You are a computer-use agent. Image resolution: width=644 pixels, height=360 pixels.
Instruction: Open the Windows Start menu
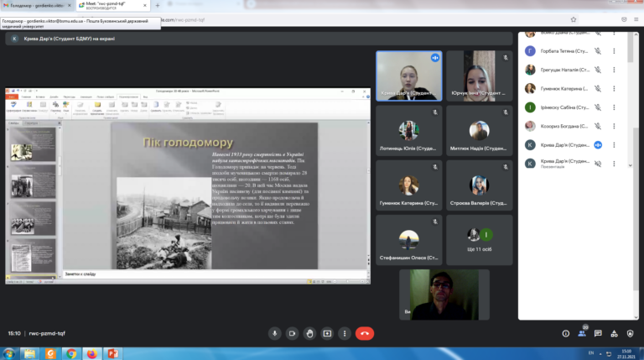8,353
